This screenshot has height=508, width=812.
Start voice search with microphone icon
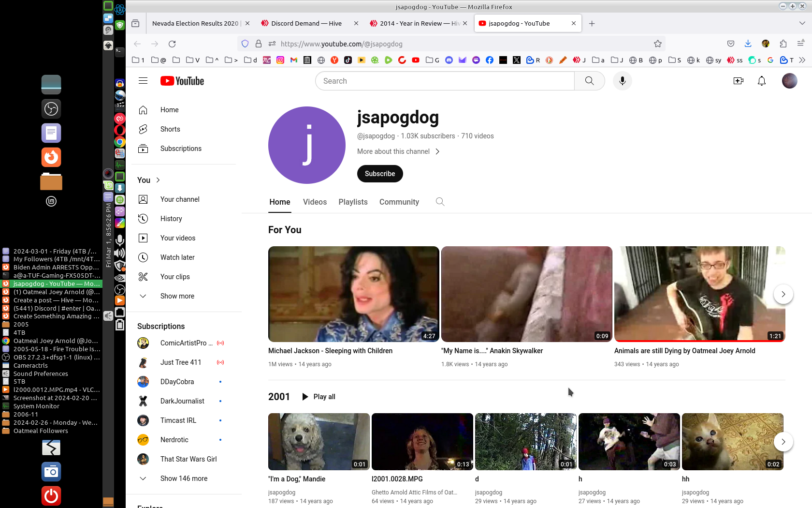(623, 81)
